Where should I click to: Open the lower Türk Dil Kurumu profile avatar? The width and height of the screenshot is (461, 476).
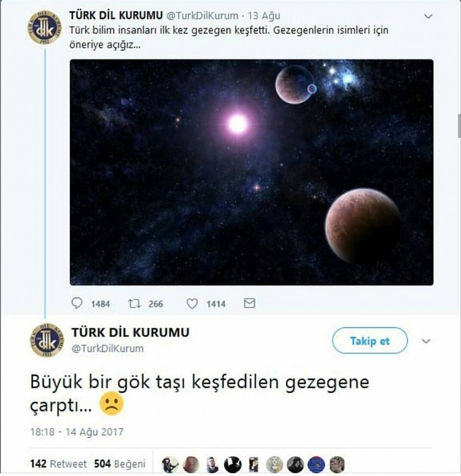47,340
